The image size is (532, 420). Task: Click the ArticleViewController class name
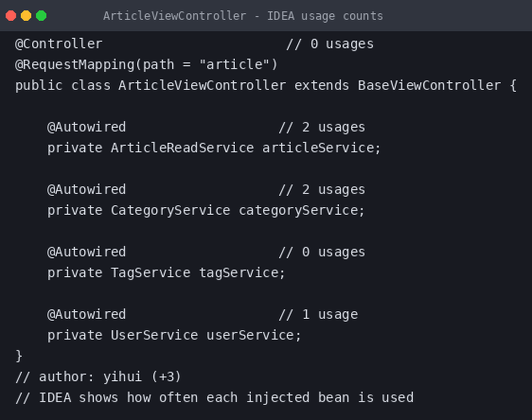202,86
